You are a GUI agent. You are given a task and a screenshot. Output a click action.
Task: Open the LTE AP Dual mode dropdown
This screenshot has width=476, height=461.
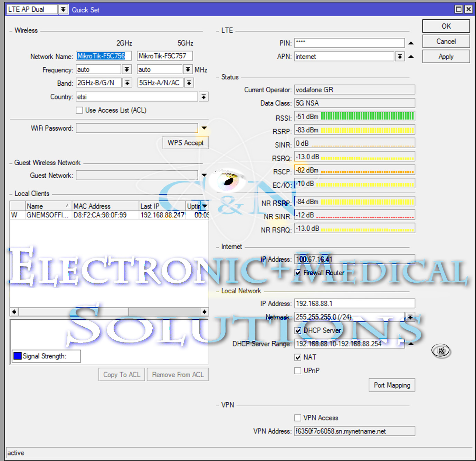pos(63,9)
